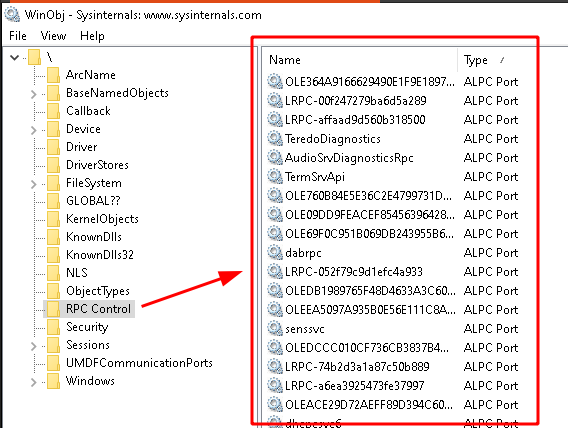Click the KernelObjects folder icon
The width and height of the screenshot is (568, 428).
pos(53,219)
